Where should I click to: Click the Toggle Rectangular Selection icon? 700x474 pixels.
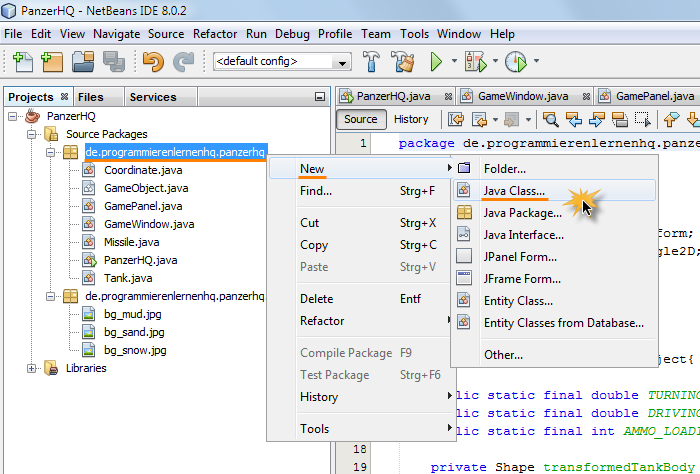643,119
